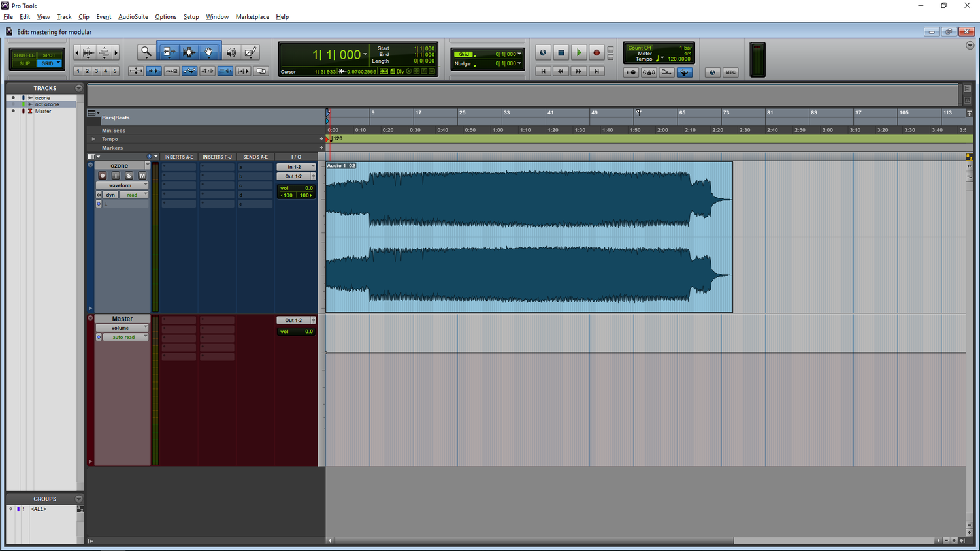Solo the ozone track
The image size is (980, 551).
click(x=129, y=176)
